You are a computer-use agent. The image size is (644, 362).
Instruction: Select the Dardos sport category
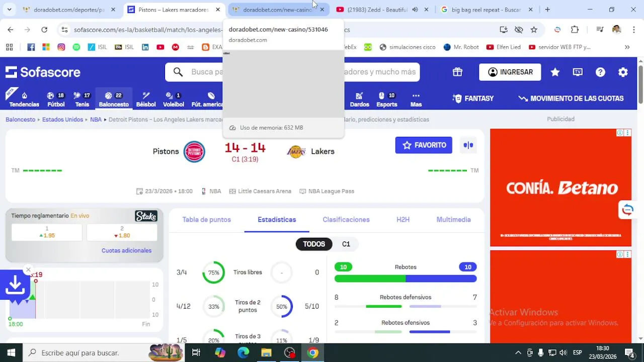point(359,99)
